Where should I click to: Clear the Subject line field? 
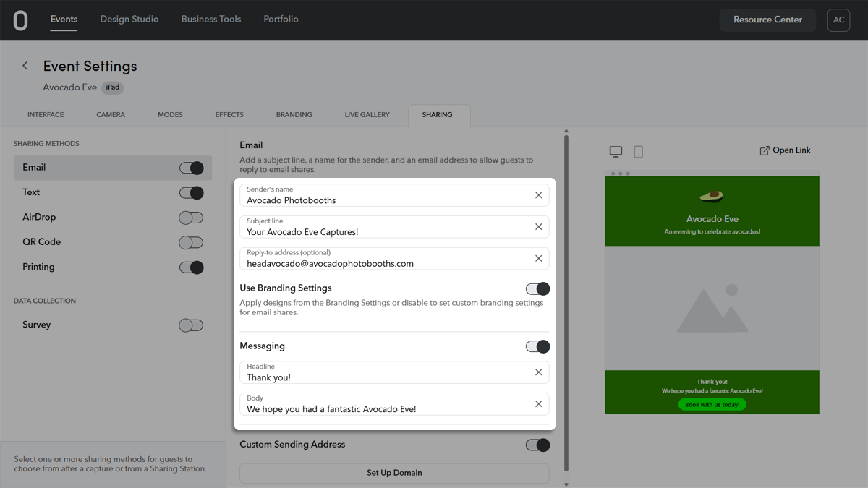tap(538, 227)
